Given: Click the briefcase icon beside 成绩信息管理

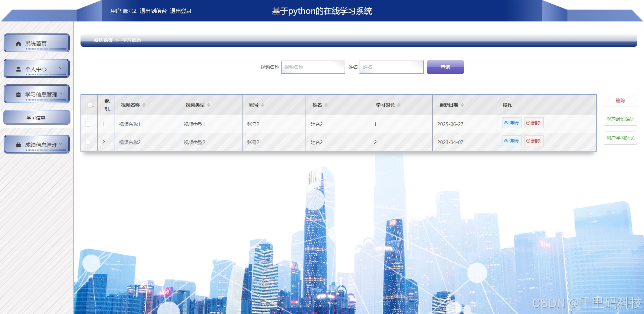Looking at the screenshot, I should [18, 145].
